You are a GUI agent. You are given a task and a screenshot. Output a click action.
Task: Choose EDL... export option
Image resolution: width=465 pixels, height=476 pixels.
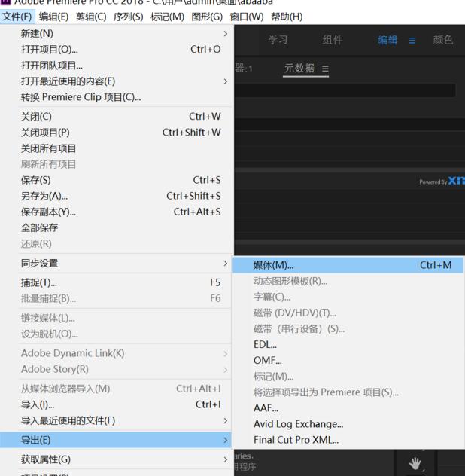click(x=348, y=344)
